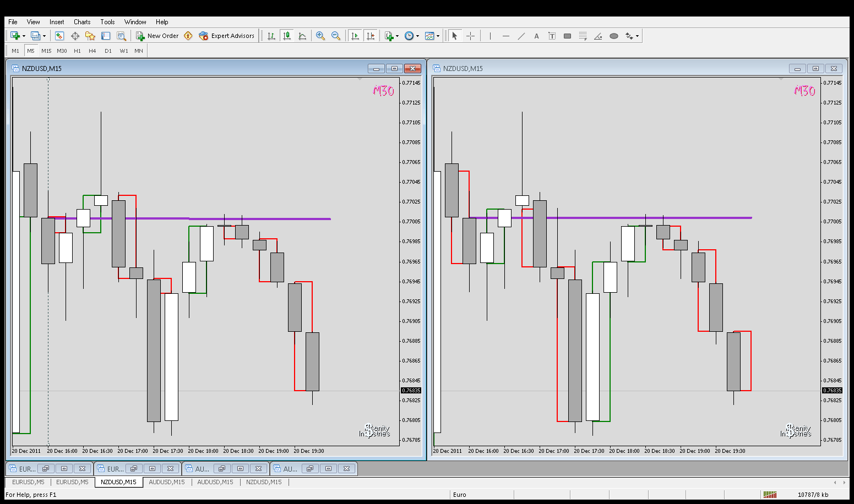Click the Indicators list icon

[389, 36]
